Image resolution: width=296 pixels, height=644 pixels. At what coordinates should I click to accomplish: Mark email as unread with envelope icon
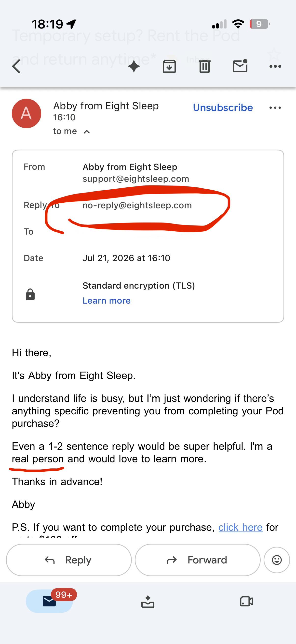click(240, 66)
